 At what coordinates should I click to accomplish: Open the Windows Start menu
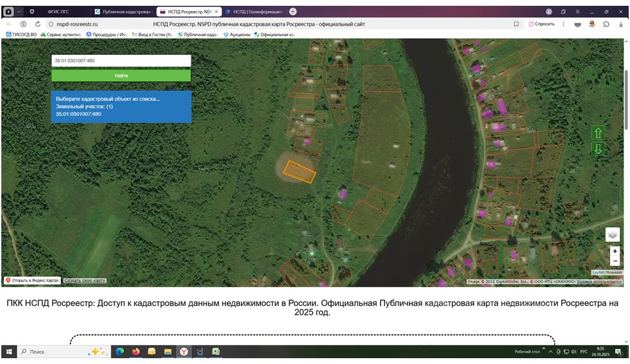[9, 352]
